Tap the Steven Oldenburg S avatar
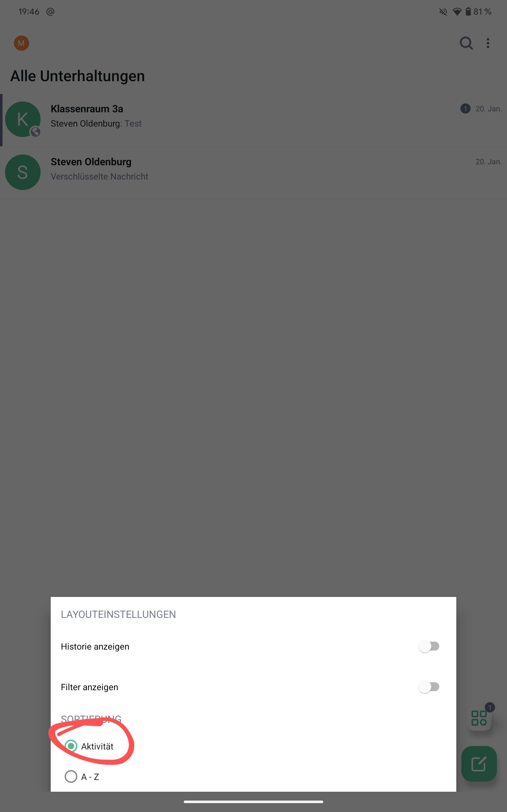Viewport: 507px width, 812px height. coord(23,172)
